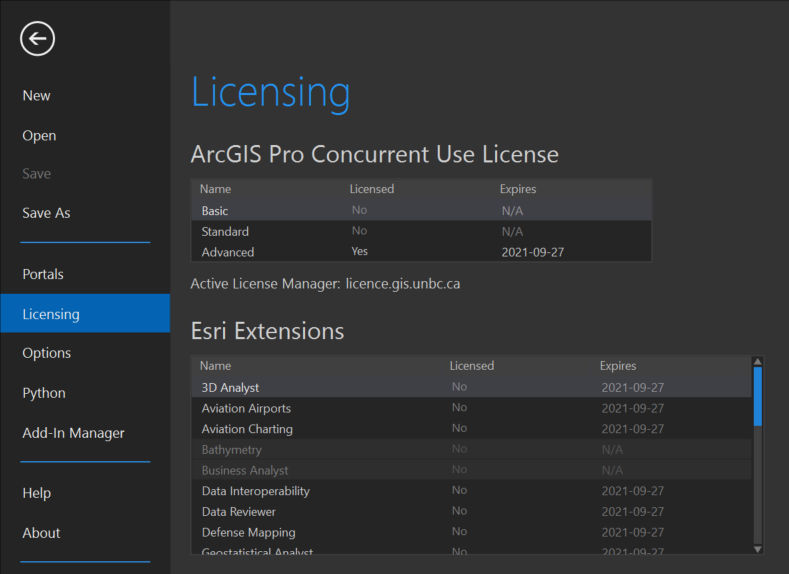This screenshot has width=789, height=574.
Task: Click the Data Reviewer No licensed cell
Action: coord(459,511)
